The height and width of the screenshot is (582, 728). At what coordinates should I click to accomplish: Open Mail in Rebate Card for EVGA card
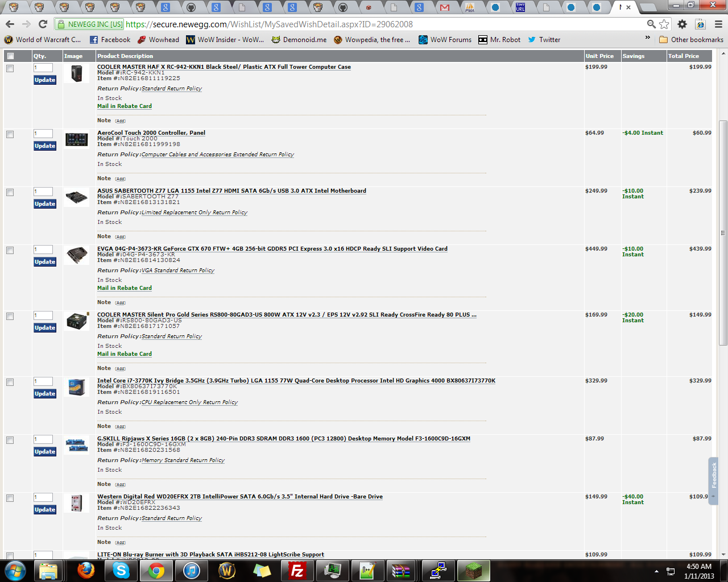(125, 288)
